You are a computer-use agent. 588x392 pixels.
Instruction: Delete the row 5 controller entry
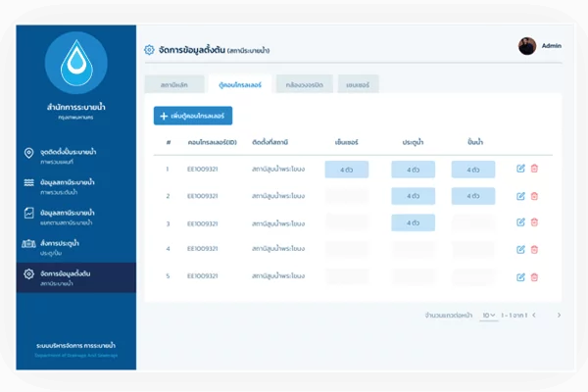tap(534, 276)
